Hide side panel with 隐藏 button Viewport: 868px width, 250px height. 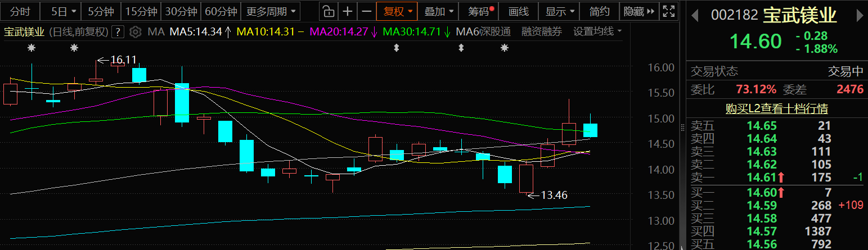click(x=639, y=11)
